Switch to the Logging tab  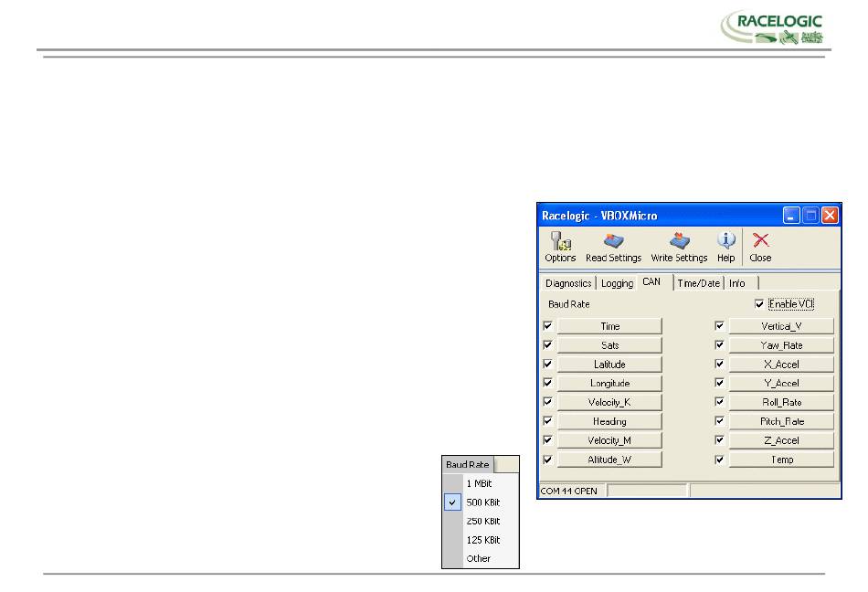point(617,283)
